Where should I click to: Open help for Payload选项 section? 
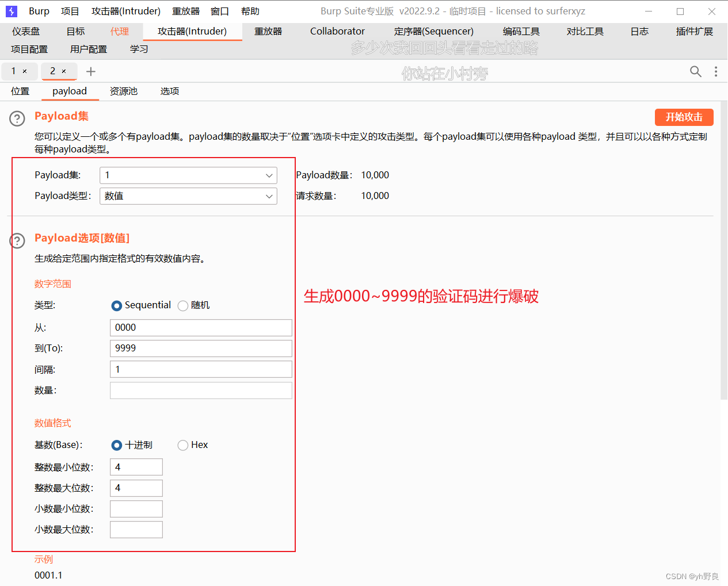point(17,240)
